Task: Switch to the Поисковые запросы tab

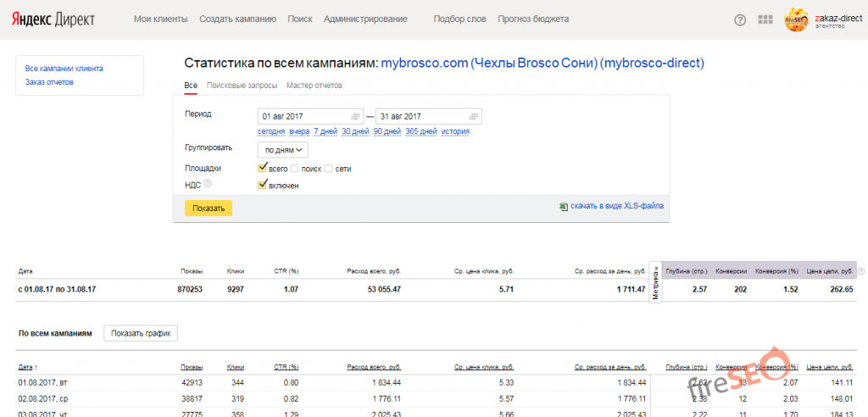Action: 242,86
